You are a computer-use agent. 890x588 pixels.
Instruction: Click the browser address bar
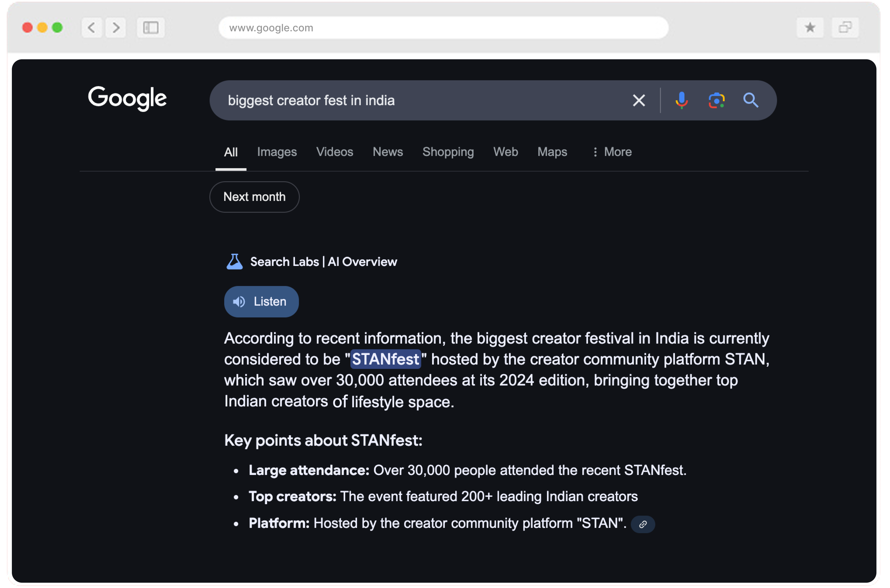click(x=444, y=27)
